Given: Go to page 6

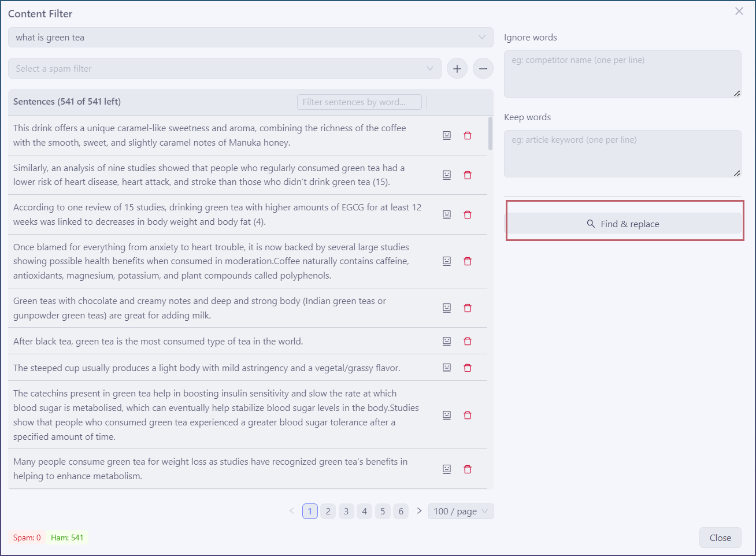Looking at the screenshot, I should pos(401,511).
